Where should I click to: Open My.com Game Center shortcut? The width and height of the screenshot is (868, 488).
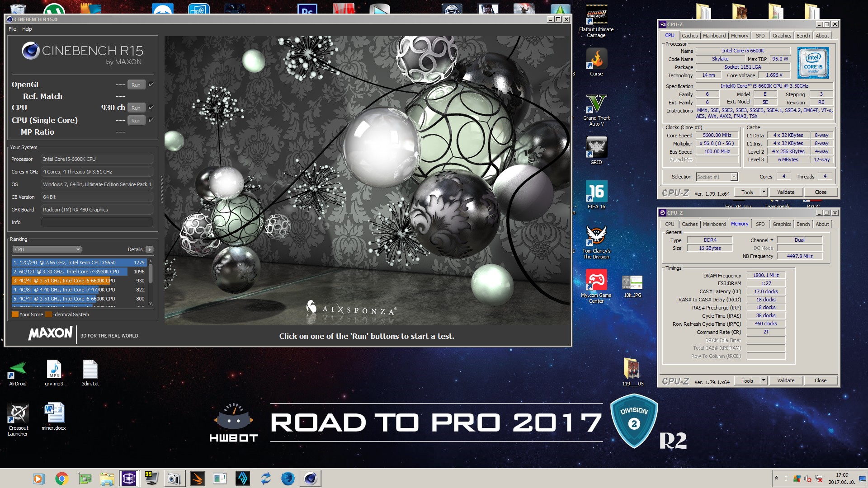pos(596,286)
